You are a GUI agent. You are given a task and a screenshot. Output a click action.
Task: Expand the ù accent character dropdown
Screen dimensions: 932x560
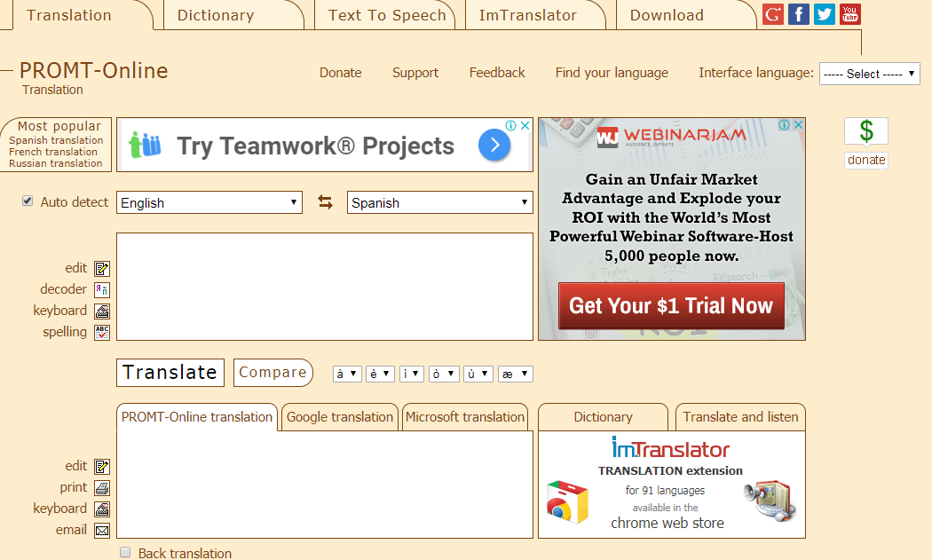pyautogui.click(x=478, y=374)
